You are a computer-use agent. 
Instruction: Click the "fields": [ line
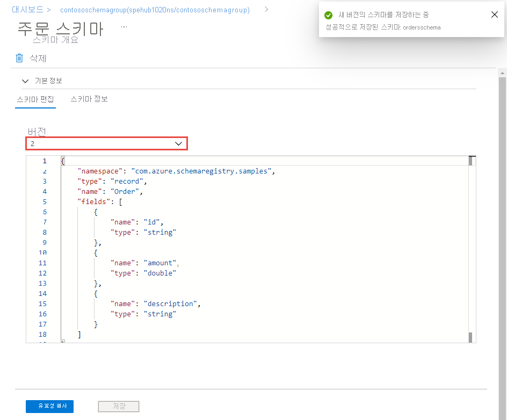[x=100, y=202]
